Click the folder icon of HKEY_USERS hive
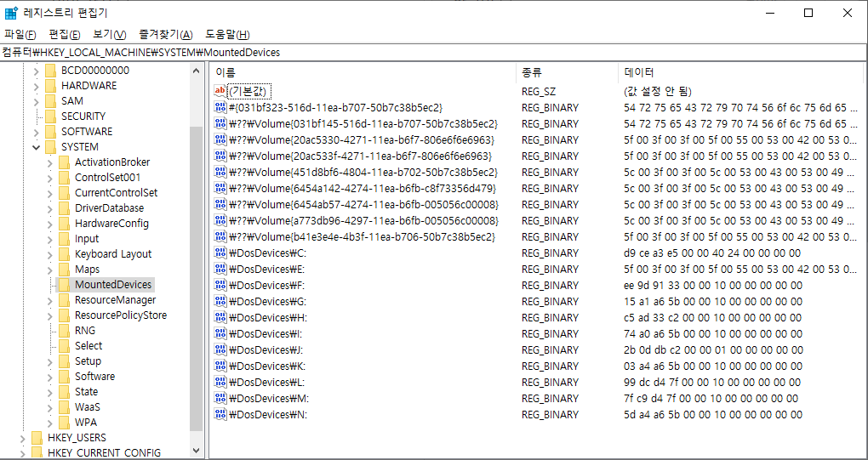The image size is (868, 460). tap(37, 438)
